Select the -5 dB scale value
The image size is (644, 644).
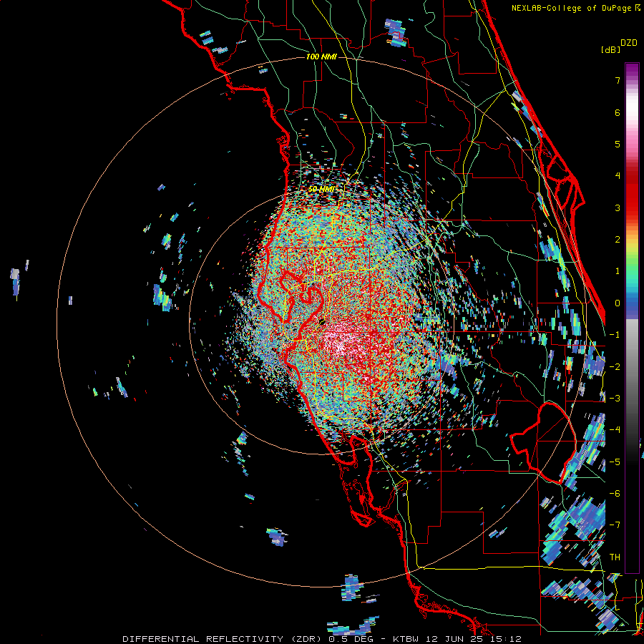pos(615,462)
